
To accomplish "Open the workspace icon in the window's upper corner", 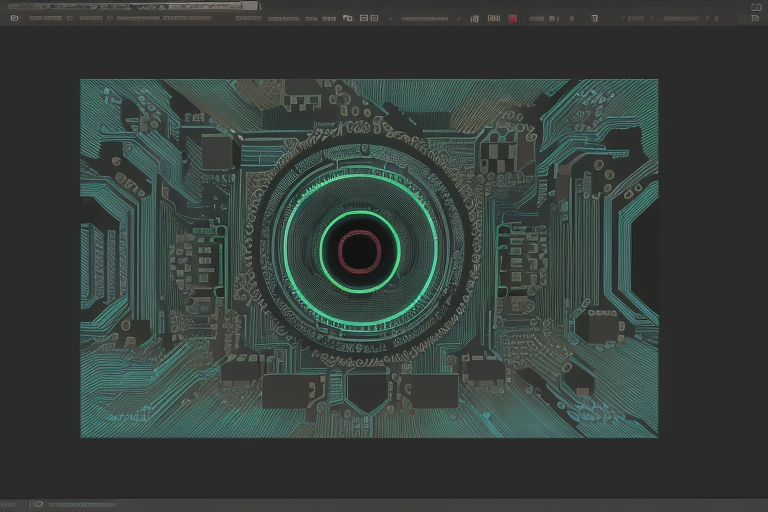I will point(756,6).
